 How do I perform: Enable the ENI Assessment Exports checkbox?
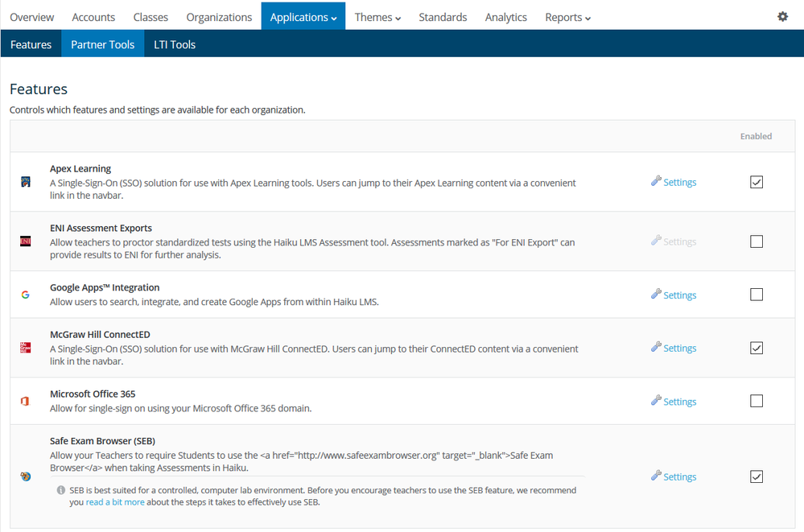pyautogui.click(x=757, y=241)
